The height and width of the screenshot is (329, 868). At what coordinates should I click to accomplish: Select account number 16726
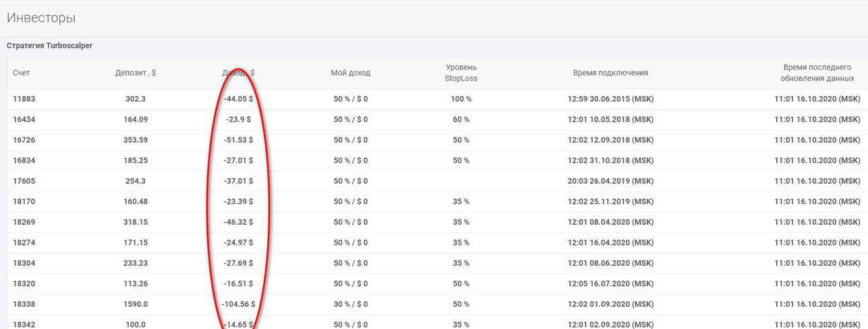24,140
